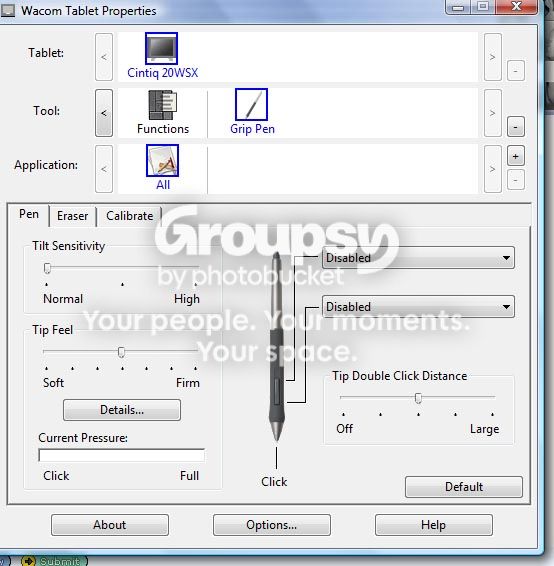Click the Default button
Screen dimensions: 554x566
[464, 487]
